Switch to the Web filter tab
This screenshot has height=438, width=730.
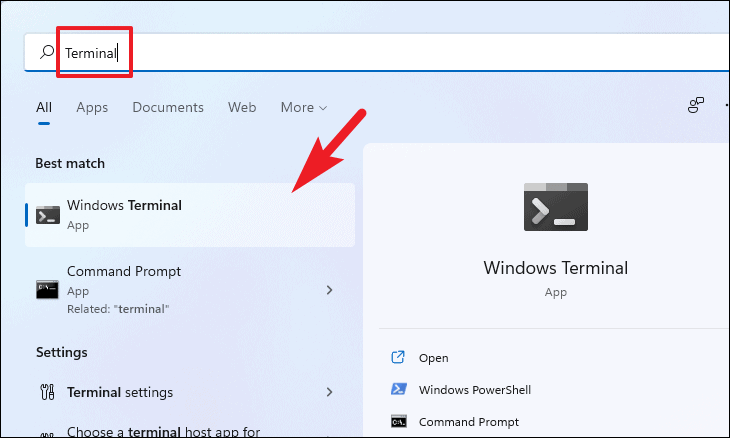click(x=242, y=108)
